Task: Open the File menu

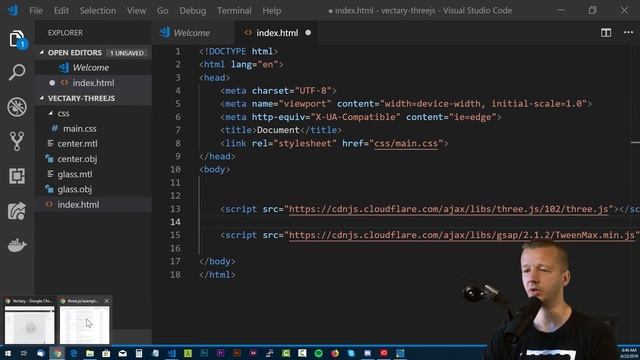Action: (36, 11)
